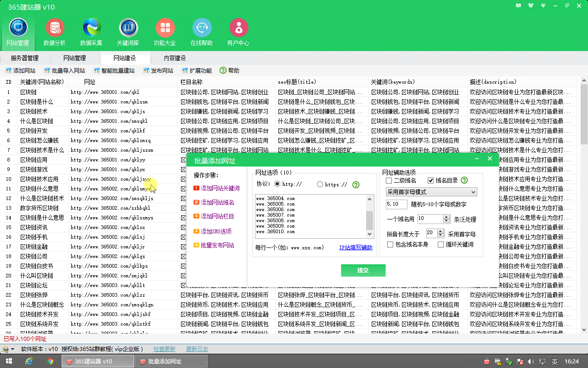
Task: Switch to the 服务器管理 tab
Action: (25, 58)
